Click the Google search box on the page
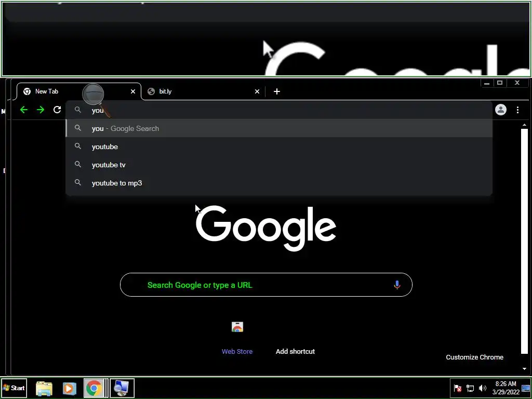This screenshot has width=532, height=399. pos(266,285)
